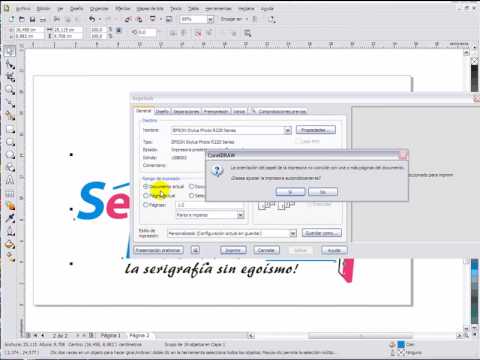Open the Ayuda menu
Viewport: 480px width, 360px height.
tap(267, 8)
